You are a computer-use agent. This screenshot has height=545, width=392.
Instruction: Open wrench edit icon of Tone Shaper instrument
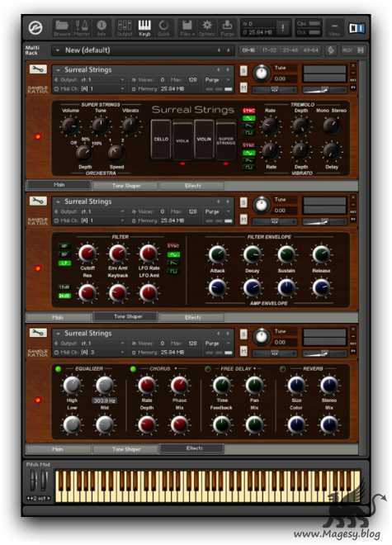coord(38,201)
